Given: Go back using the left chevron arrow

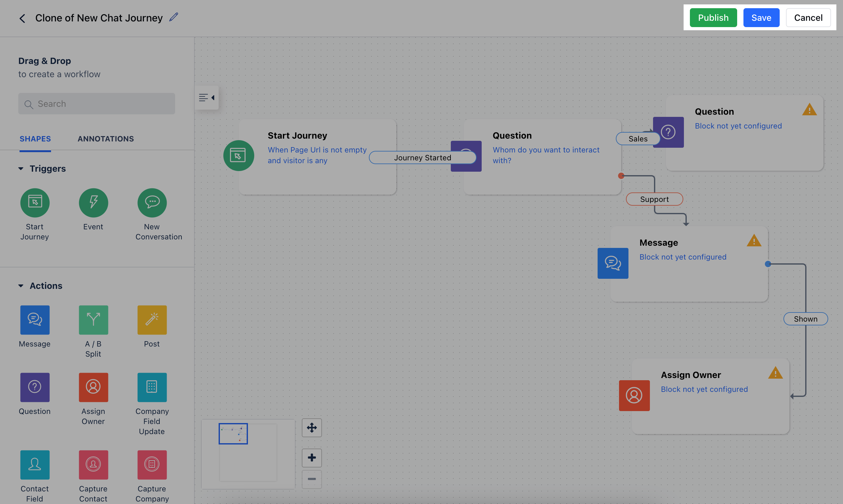Looking at the screenshot, I should pos(22,18).
